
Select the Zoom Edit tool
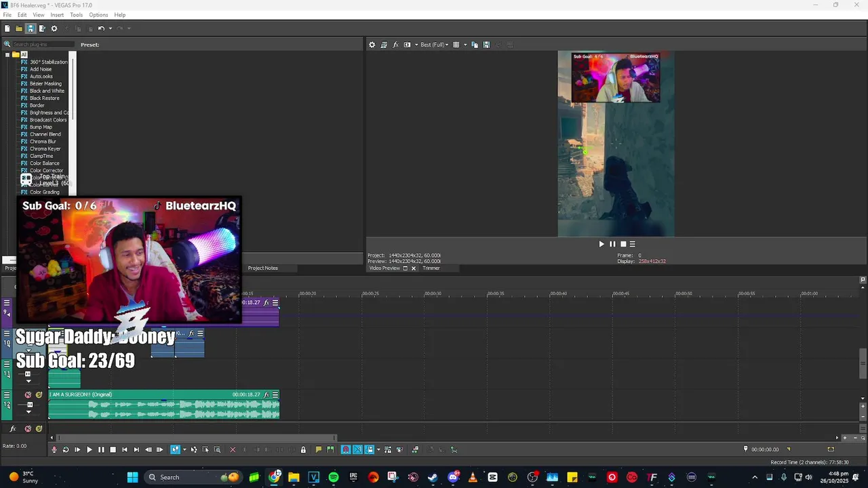click(217, 449)
